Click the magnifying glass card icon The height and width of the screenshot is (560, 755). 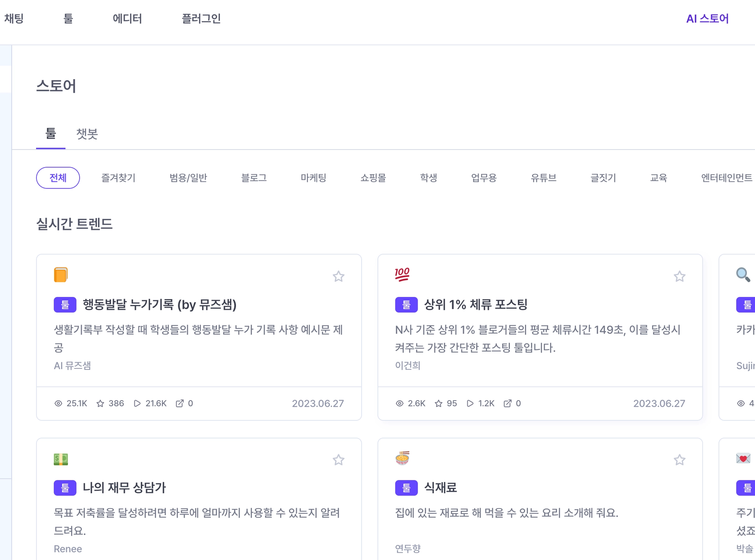pyautogui.click(x=743, y=275)
